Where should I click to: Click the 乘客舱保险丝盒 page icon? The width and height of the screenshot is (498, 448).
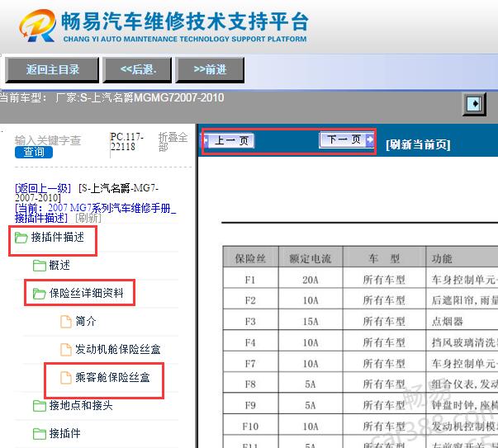coord(66,378)
